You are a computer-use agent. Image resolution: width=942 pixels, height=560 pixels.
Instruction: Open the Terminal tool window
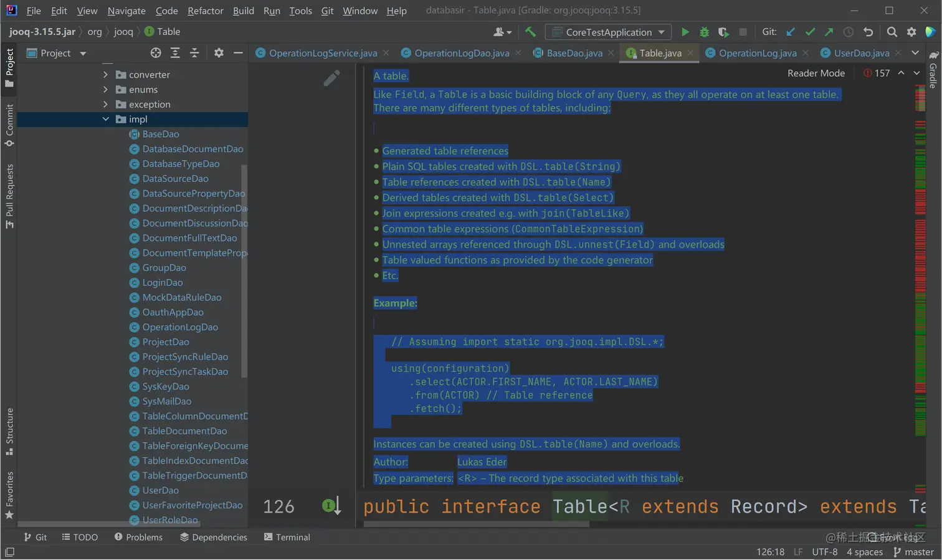287,537
